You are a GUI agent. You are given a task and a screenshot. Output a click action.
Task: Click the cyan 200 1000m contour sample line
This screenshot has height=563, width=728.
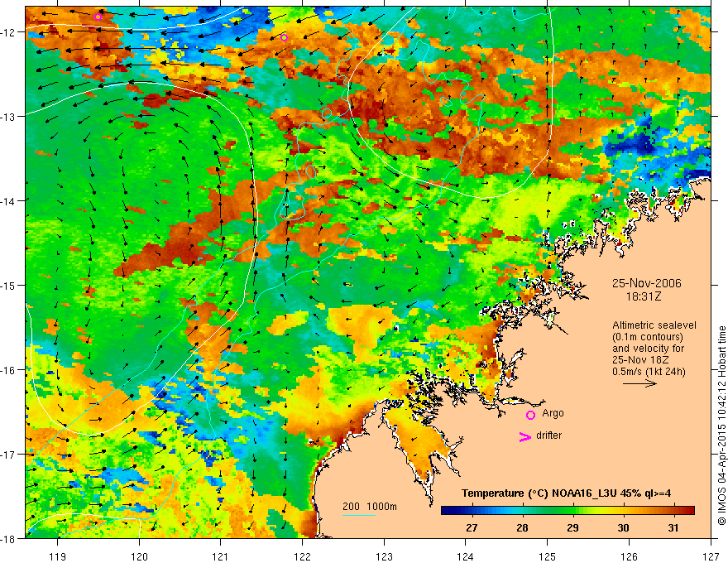(x=359, y=515)
